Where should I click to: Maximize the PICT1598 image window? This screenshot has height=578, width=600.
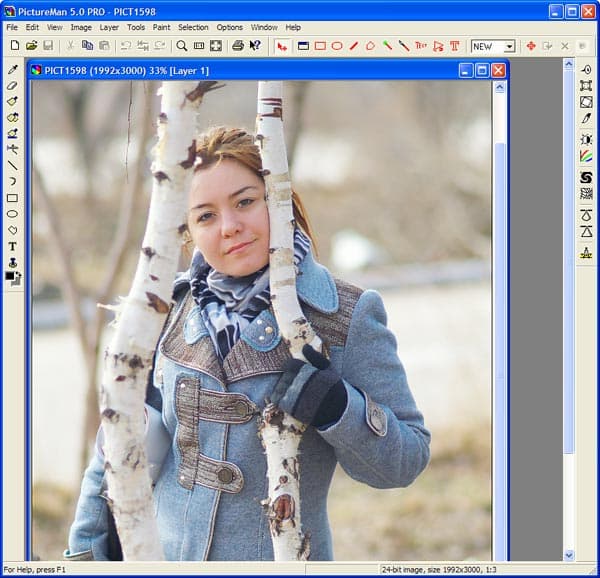(x=482, y=70)
